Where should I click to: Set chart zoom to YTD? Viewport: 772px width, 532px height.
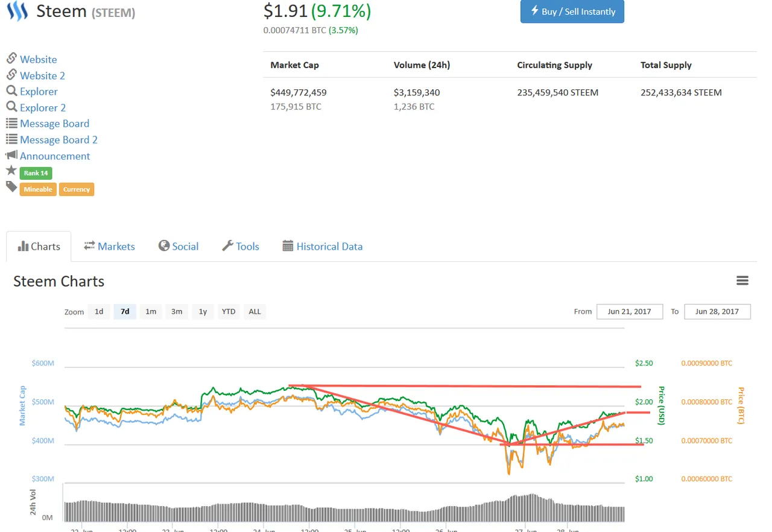click(229, 311)
